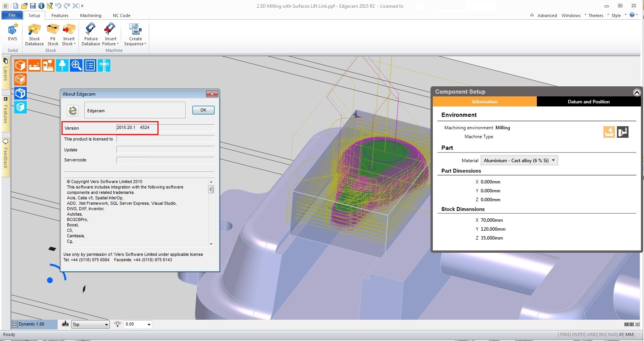
Task: Click the Edgecam application logo icon
Action: pos(5,6)
